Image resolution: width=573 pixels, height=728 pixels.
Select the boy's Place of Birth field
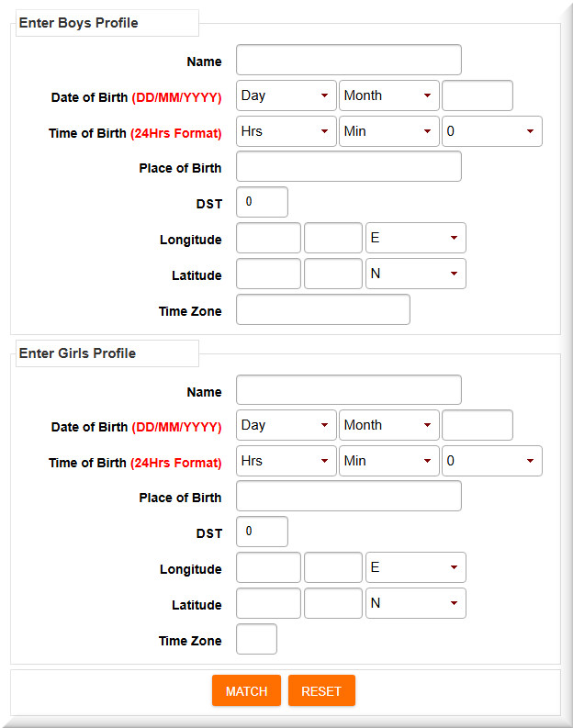point(348,167)
